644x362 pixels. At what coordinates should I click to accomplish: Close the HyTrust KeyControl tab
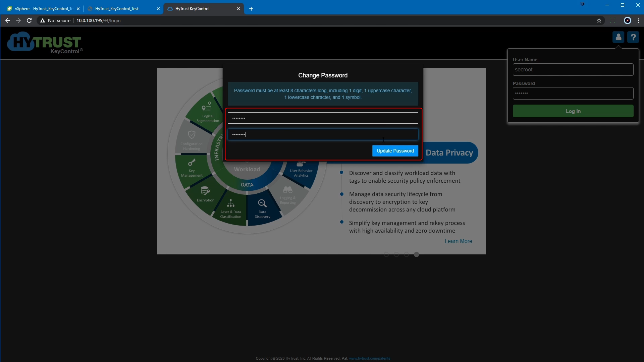[x=238, y=9]
